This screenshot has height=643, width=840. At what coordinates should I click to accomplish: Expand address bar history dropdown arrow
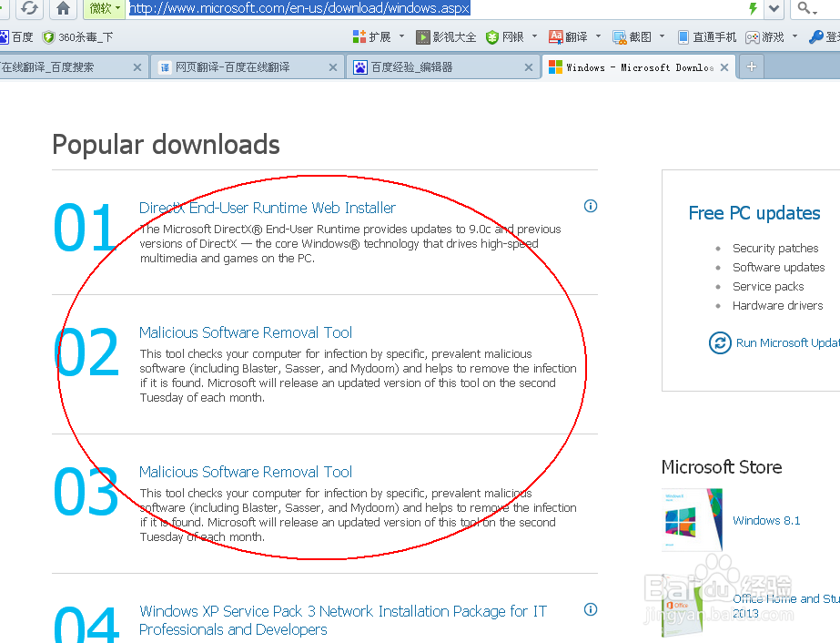[774, 8]
